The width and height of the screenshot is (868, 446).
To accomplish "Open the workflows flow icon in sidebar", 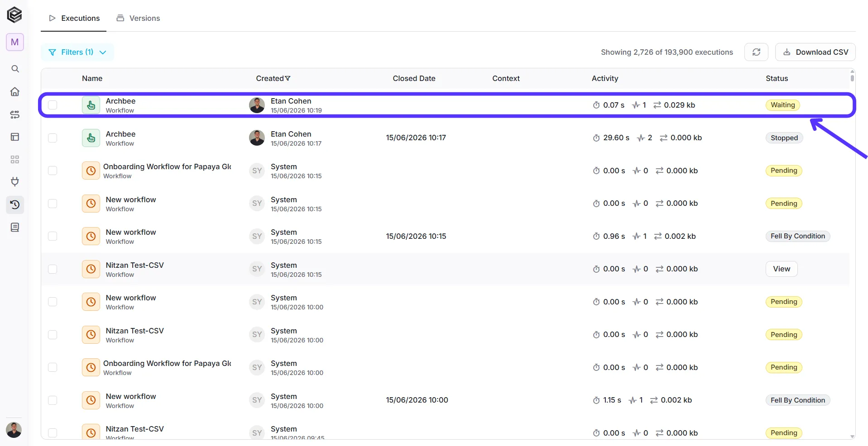I will 15,114.
